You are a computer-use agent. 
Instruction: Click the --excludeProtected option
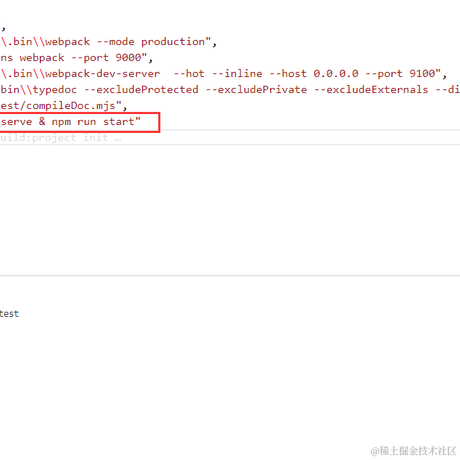(x=141, y=90)
